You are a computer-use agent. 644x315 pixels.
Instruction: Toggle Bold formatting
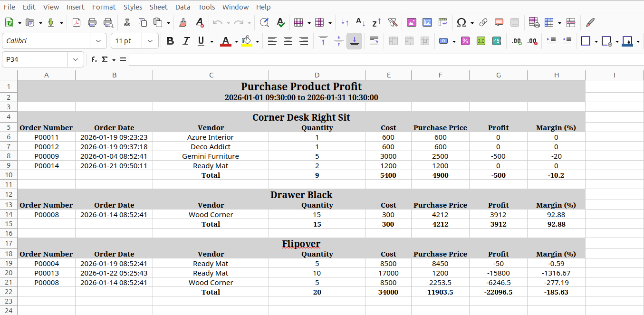pyautogui.click(x=170, y=41)
